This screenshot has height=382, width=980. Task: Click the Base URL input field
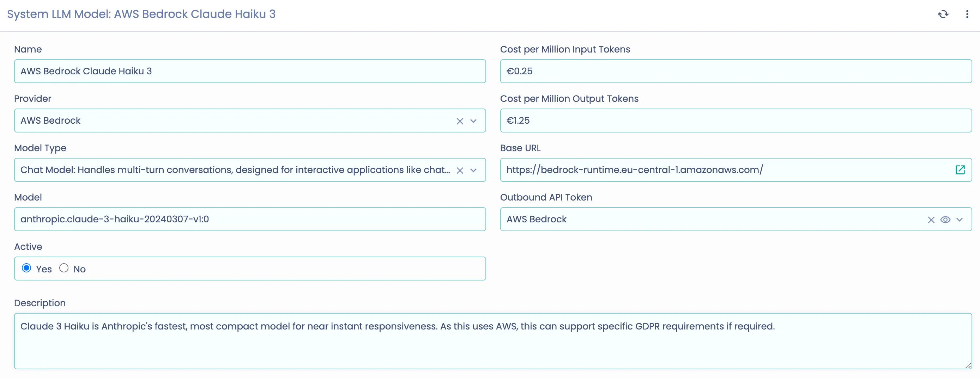tap(736, 170)
